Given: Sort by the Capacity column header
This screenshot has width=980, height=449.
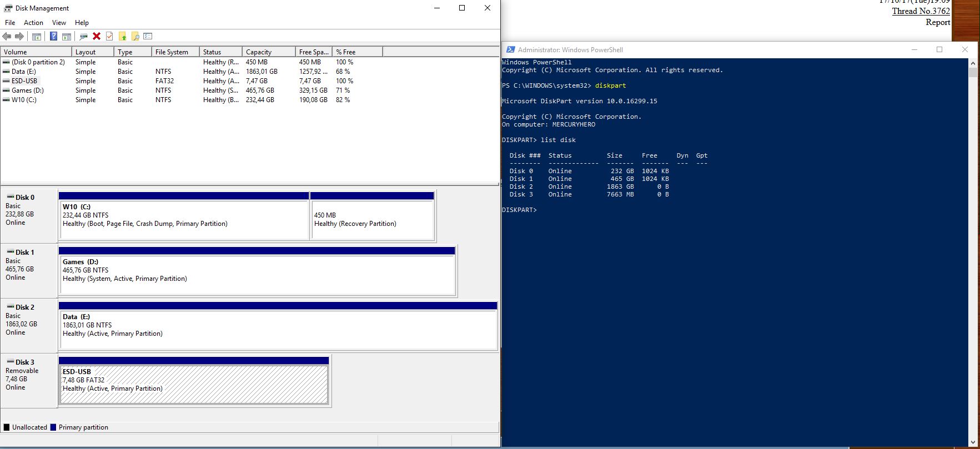Looking at the screenshot, I should pyautogui.click(x=269, y=52).
